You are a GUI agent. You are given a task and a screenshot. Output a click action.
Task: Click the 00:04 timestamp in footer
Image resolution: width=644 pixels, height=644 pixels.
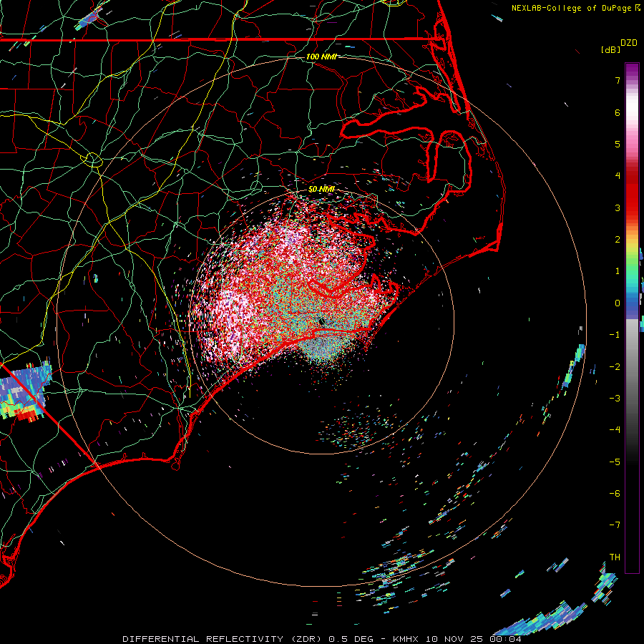point(506,639)
